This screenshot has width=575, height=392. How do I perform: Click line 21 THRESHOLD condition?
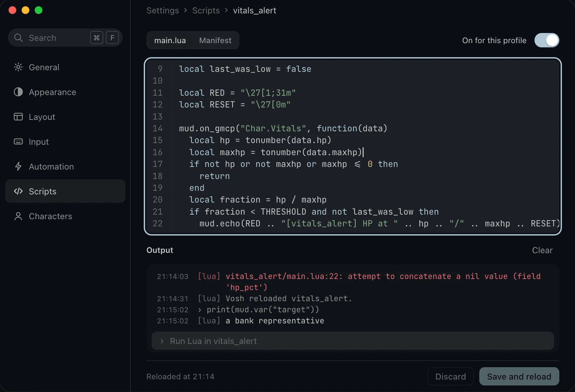(314, 212)
